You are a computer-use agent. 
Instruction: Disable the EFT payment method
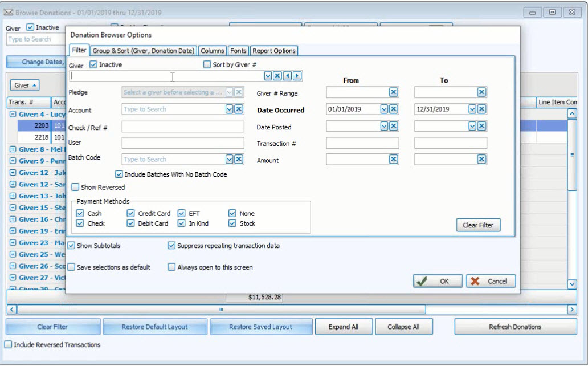point(182,213)
